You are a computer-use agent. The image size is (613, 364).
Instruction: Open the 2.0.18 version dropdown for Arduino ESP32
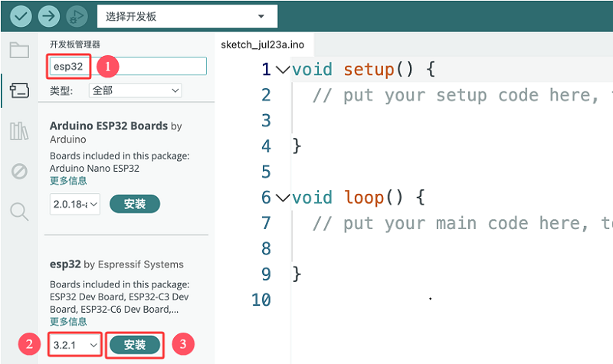(75, 204)
